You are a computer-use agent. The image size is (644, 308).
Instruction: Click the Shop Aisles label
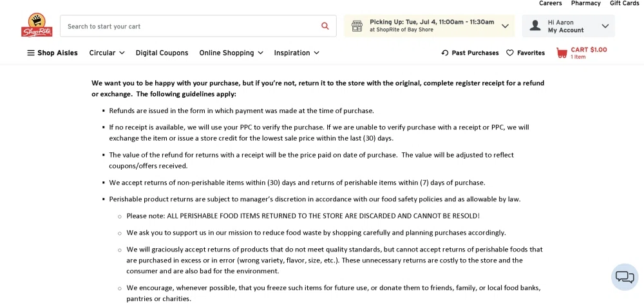click(x=57, y=53)
